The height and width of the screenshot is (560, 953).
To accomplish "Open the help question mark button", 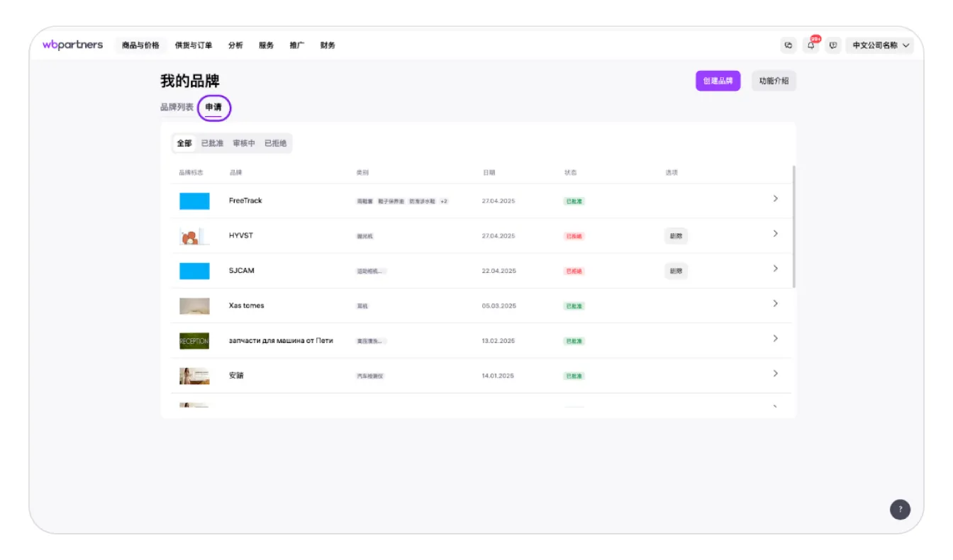I will pos(900,509).
